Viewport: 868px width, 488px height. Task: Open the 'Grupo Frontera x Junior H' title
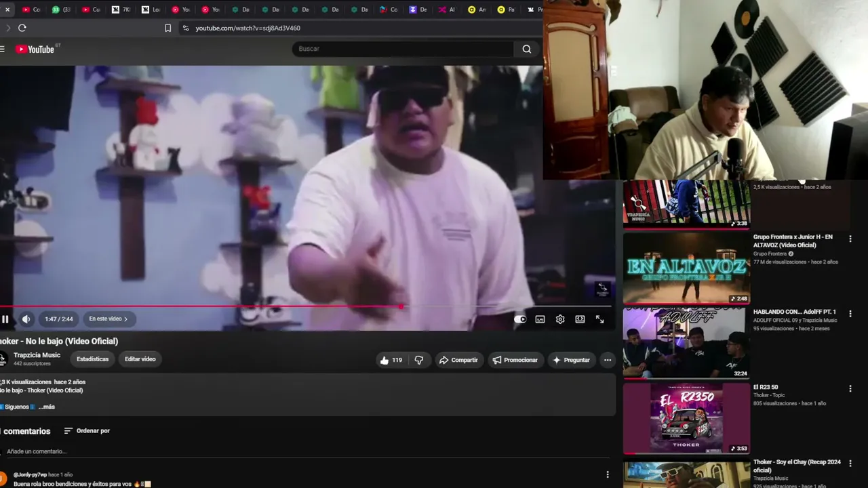793,241
